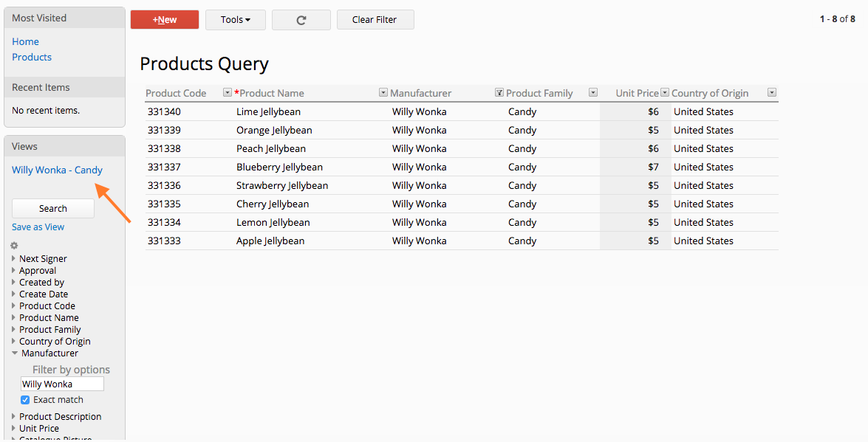Image resolution: width=868 pixels, height=442 pixels.
Task: Open Product Code column dropdown arrow
Action: tap(227, 92)
